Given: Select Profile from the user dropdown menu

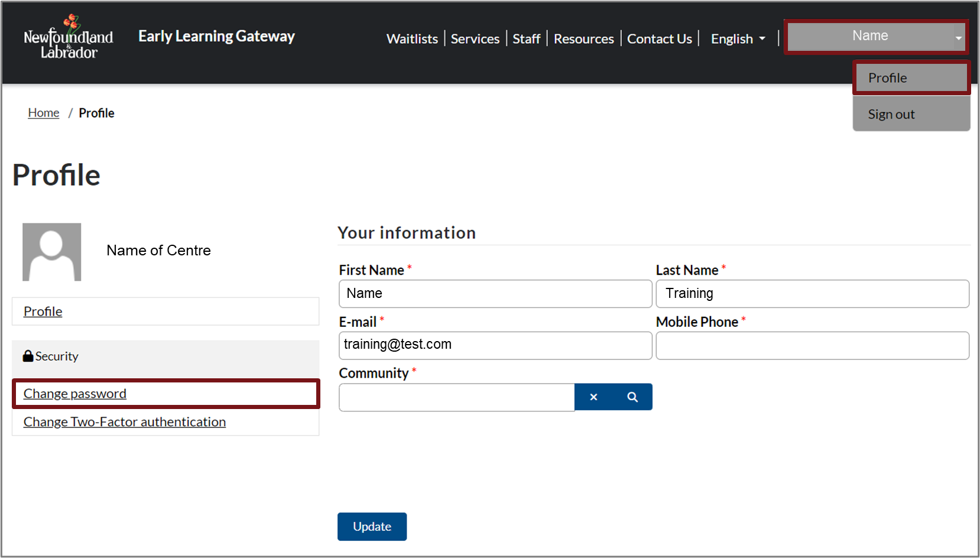Looking at the screenshot, I should tap(911, 78).
